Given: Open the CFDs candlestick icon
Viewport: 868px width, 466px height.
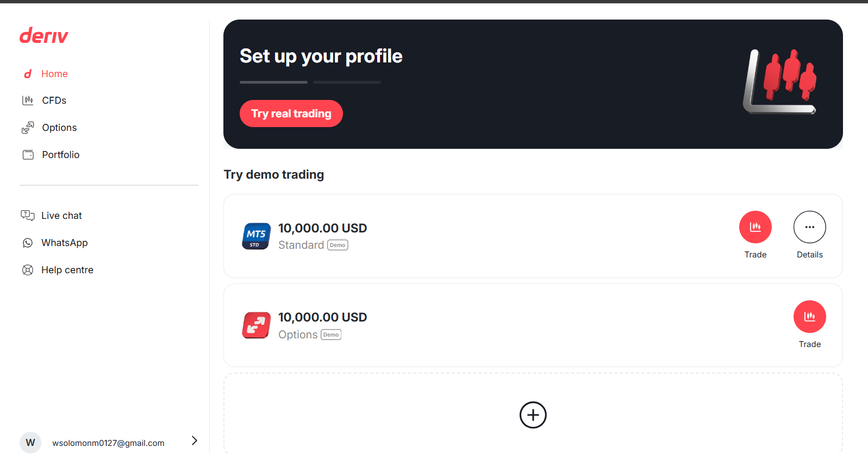Looking at the screenshot, I should coord(28,100).
